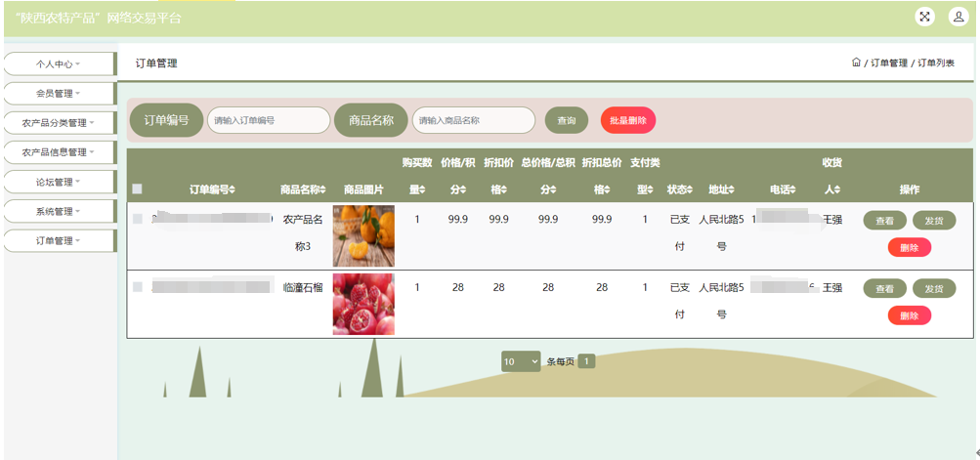This screenshot has width=980, height=460.
Task: Sort by 商品名称 column arrows
Action: 323,190
